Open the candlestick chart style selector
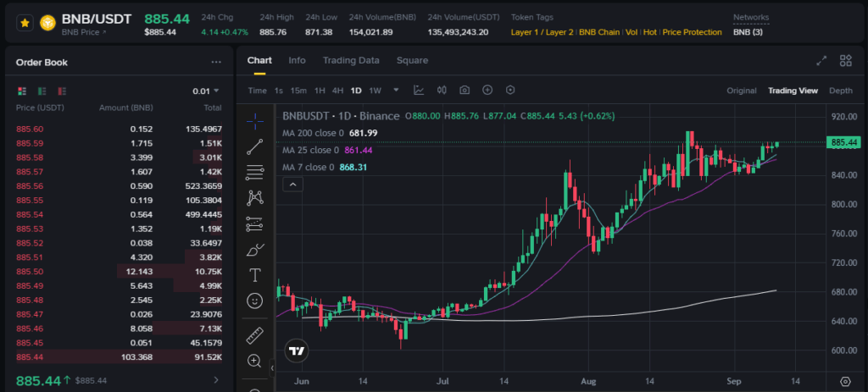 point(442,90)
